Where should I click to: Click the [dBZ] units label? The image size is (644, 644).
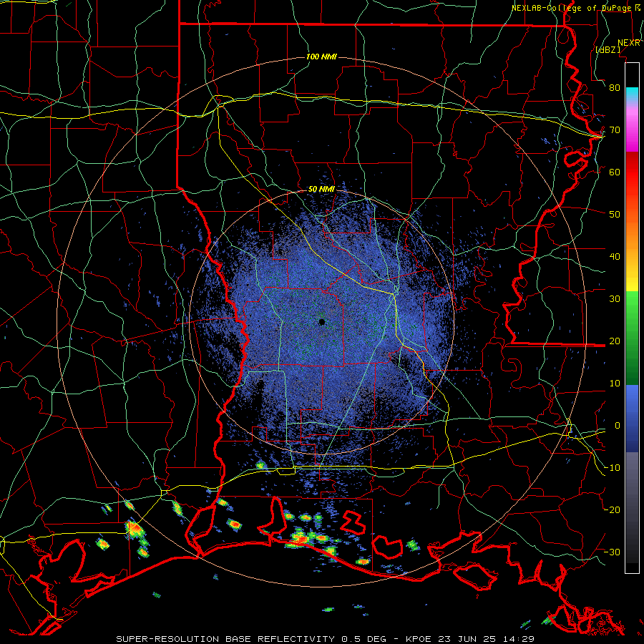(608, 49)
